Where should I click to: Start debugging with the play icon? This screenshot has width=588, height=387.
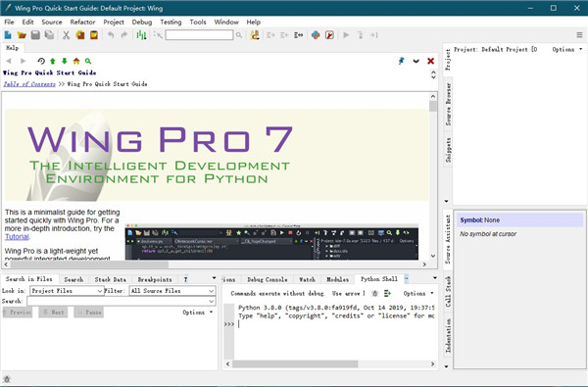pos(346,35)
